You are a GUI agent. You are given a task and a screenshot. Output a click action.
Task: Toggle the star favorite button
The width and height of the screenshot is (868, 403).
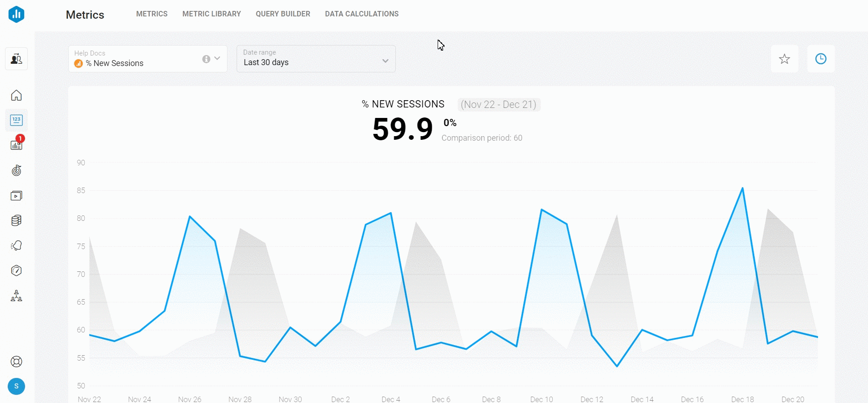pyautogui.click(x=784, y=59)
